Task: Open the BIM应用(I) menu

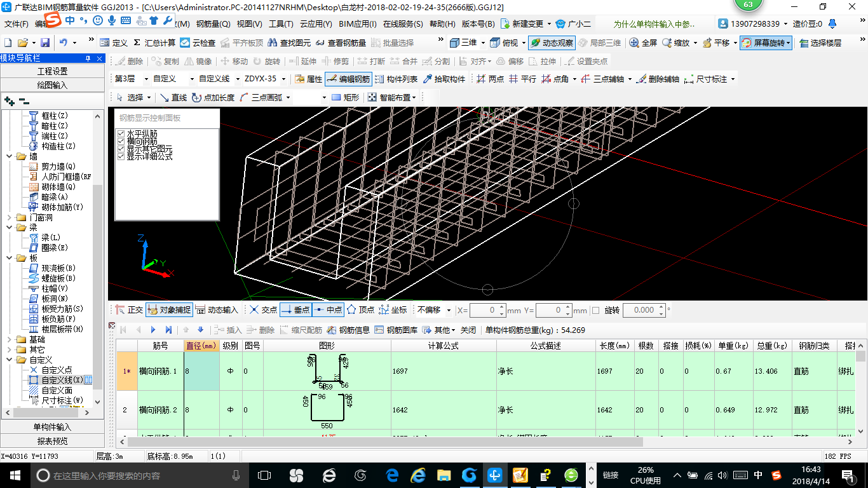Action: 358,24
